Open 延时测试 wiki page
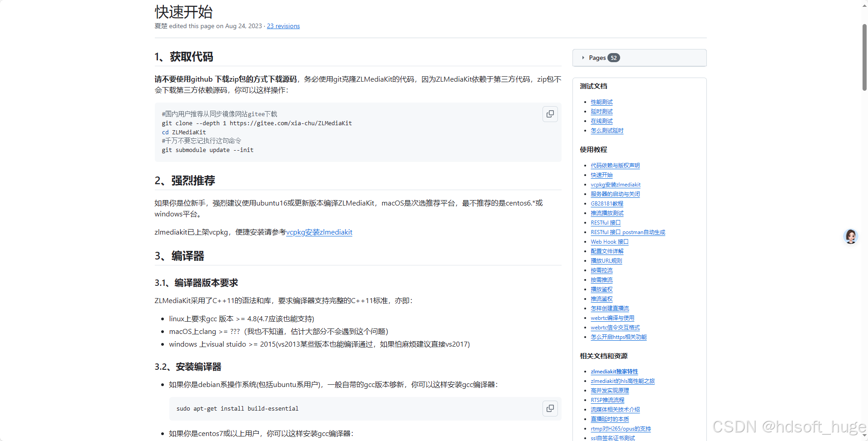 pyautogui.click(x=602, y=112)
